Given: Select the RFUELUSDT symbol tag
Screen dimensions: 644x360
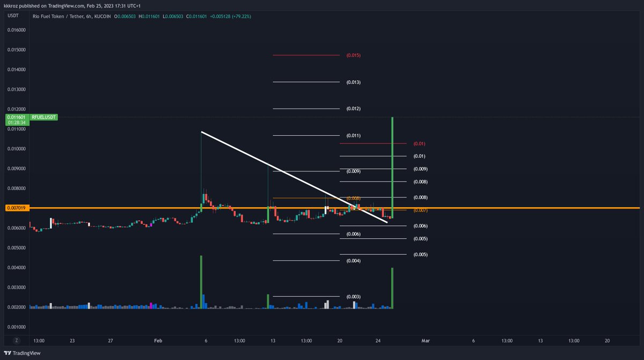Looking at the screenshot, I should (44, 116).
